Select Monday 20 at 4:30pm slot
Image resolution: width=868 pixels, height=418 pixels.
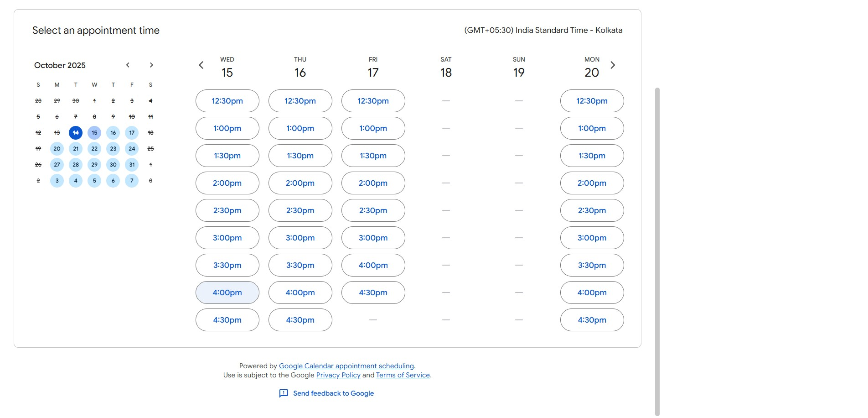[592, 320]
